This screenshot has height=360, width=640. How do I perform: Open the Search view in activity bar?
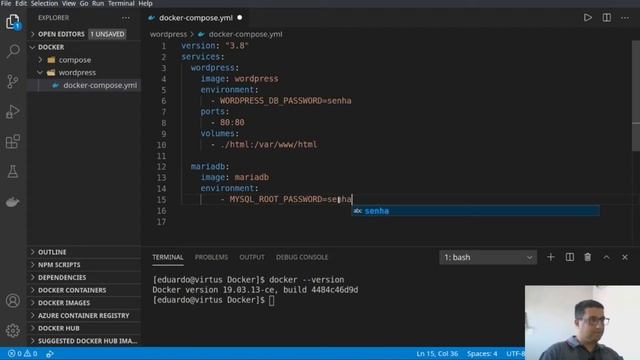pyautogui.click(x=13, y=51)
